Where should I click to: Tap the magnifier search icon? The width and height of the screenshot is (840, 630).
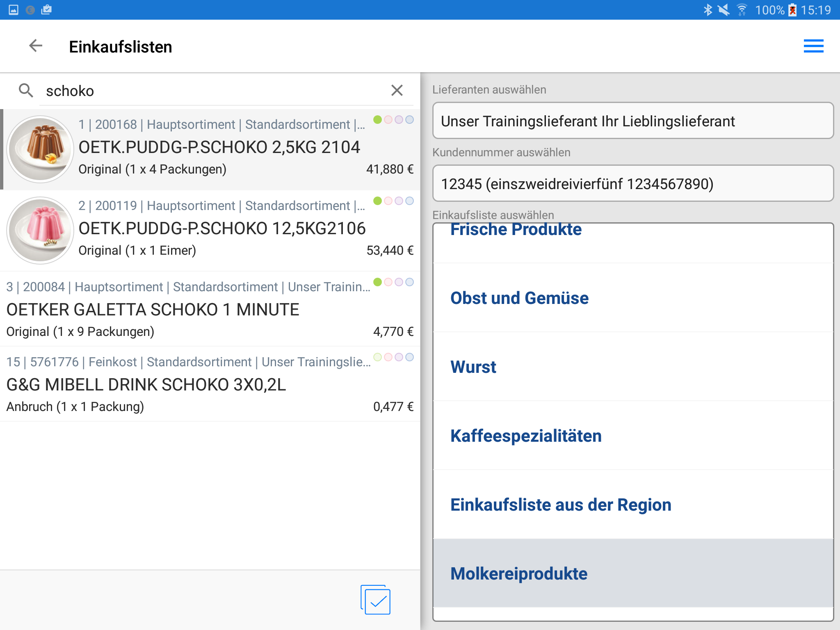pos(26,90)
